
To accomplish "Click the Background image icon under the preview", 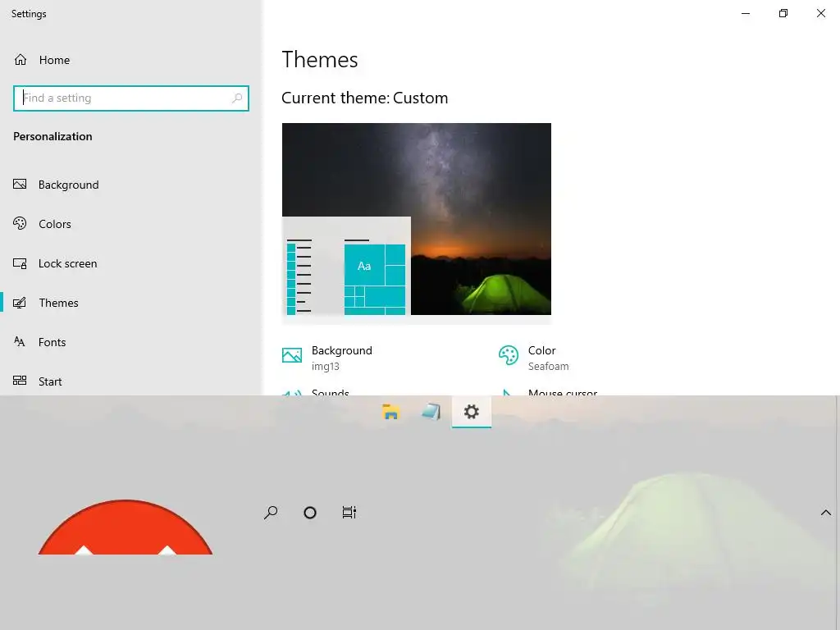I will click(x=292, y=355).
